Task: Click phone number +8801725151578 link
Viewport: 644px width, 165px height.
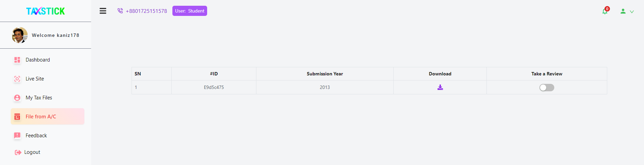Action: click(146, 11)
